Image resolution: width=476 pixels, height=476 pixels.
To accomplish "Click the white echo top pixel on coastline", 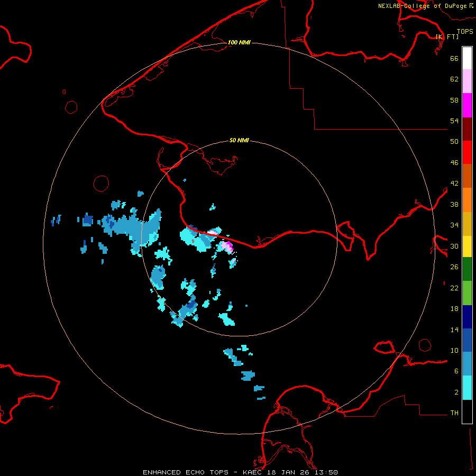I will point(212,233).
